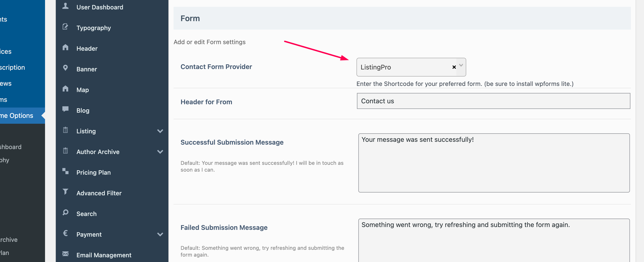The height and width of the screenshot is (262, 644).
Task: Click the Successful Submission Message textarea
Action: (494, 163)
